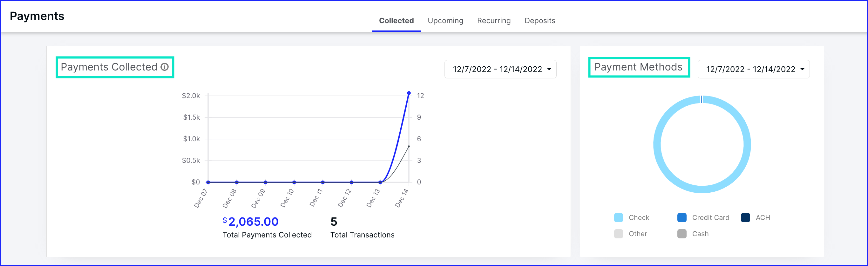Viewport: 868px width, 266px height.
Task: Click the Dec 13 data point on chart
Action: pos(380,183)
